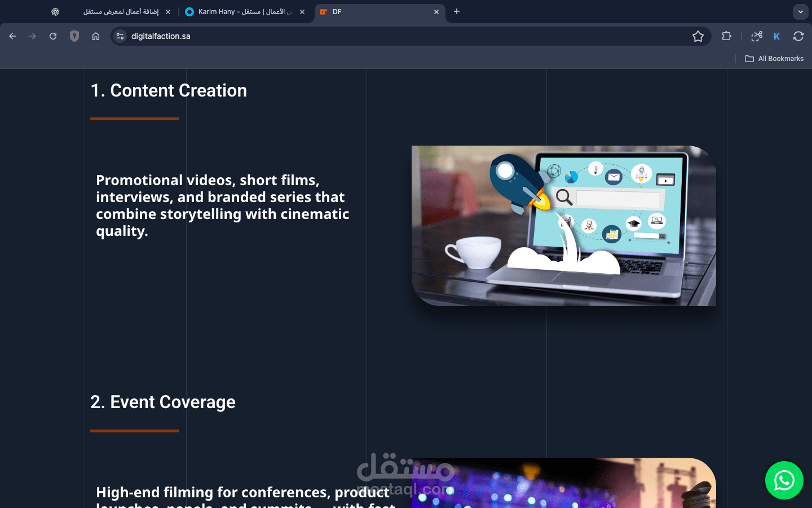Viewport: 812px width, 508px height.
Task: Switch to the إضافة أعمال لمعرض مستقل tab
Action: (121, 11)
